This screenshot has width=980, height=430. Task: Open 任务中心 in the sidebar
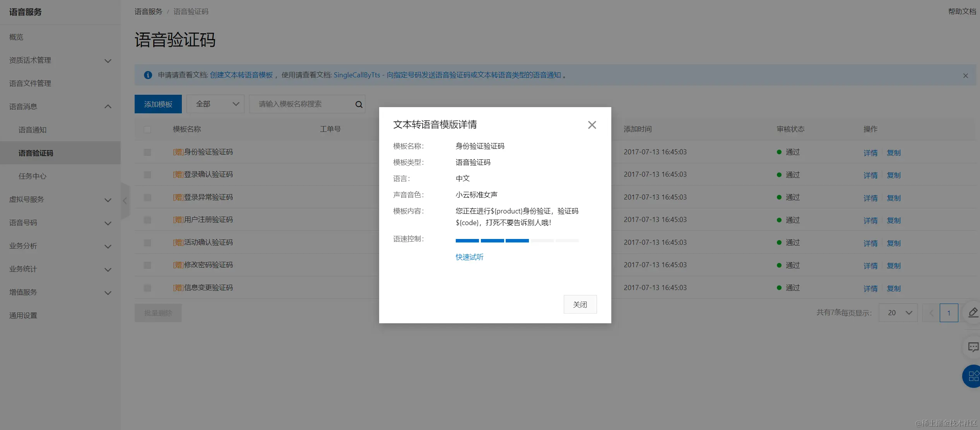point(32,176)
